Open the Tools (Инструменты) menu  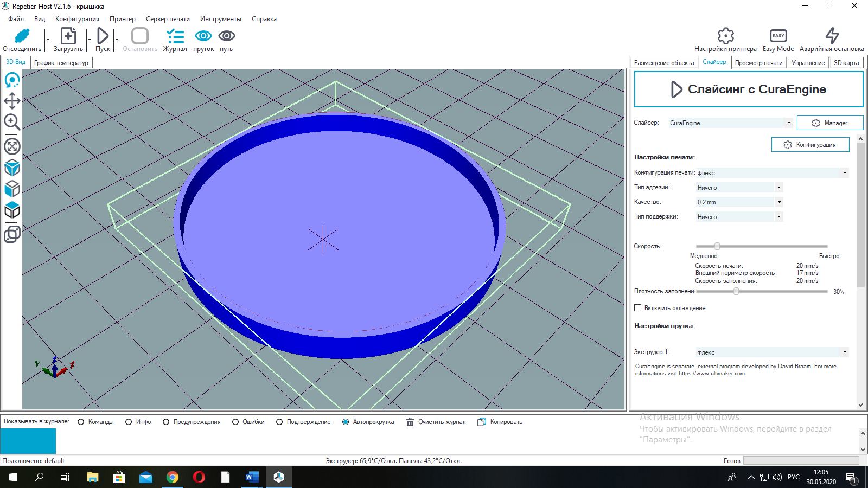[x=220, y=19]
